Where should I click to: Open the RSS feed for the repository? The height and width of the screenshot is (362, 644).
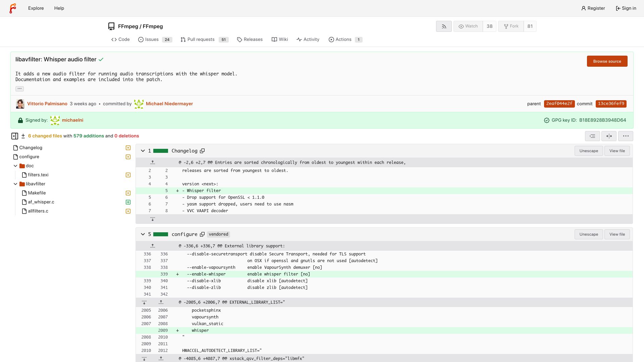[x=444, y=26]
